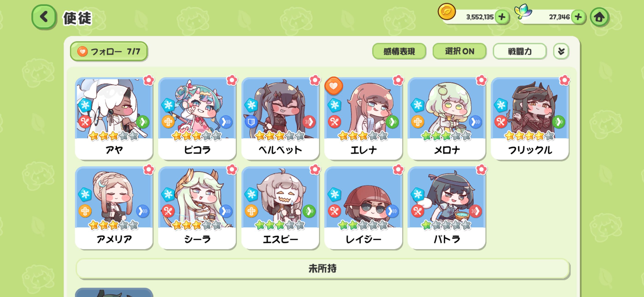
Task: Click the orange heart badge on エレナ
Action: (333, 86)
